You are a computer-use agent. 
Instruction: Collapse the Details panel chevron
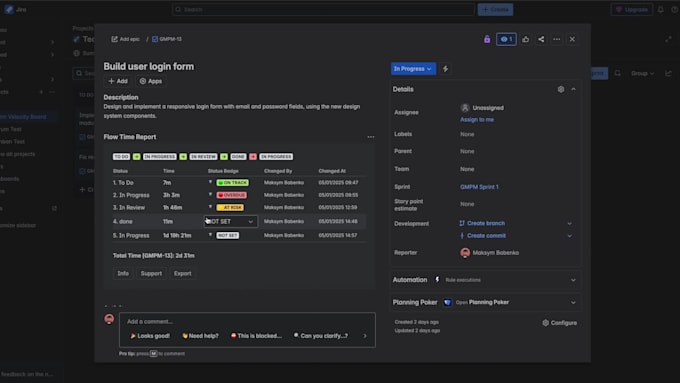tap(573, 89)
